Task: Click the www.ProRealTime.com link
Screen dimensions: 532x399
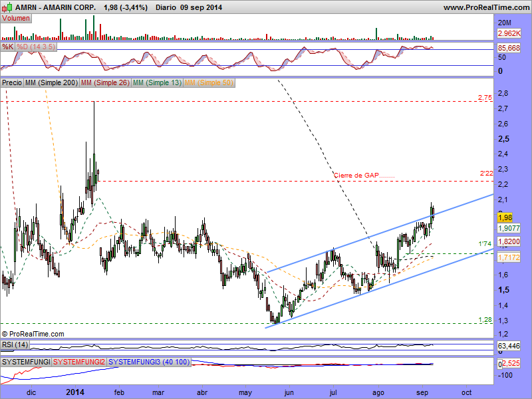Action: [486, 7]
